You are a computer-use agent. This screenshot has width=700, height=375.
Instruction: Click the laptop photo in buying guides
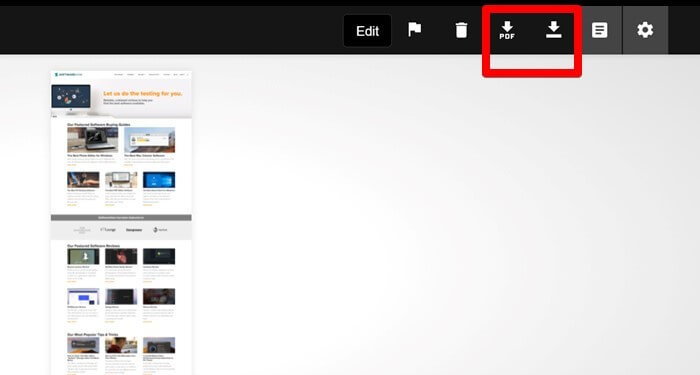click(x=92, y=140)
